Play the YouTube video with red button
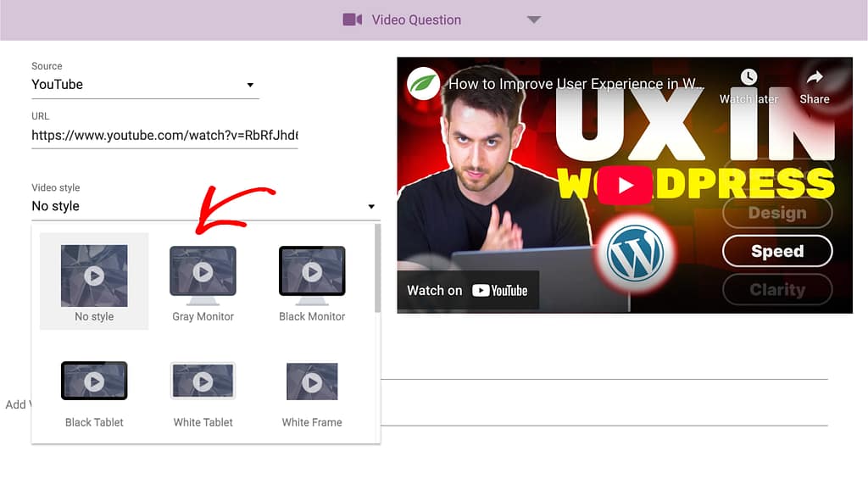The image size is (868, 479). (x=624, y=186)
